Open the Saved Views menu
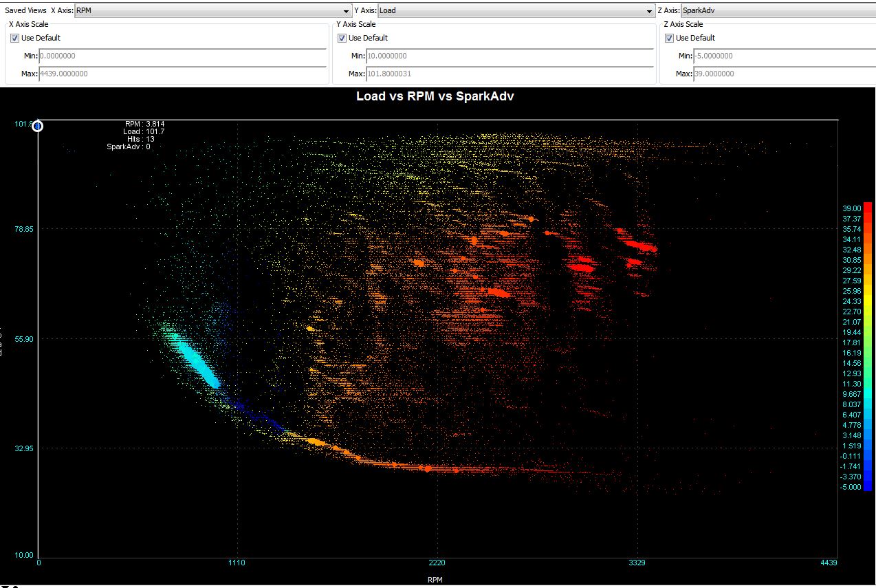The height and width of the screenshot is (588, 876). coord(25,11)
